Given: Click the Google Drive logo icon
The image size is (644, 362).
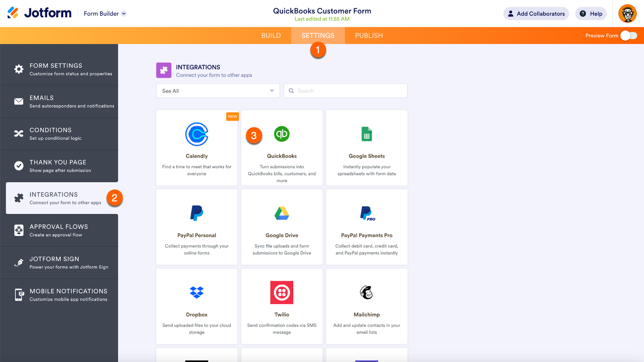Looking at the screenshot, I should pos(282,213).
